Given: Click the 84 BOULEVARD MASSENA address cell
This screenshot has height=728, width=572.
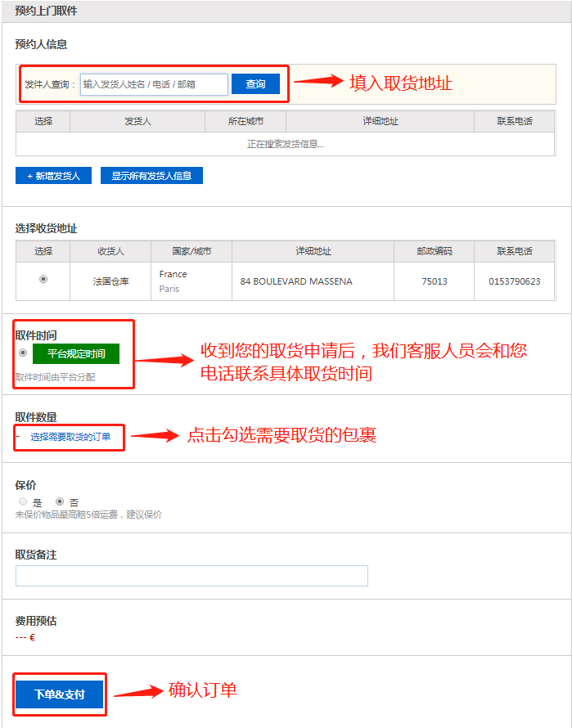Looking at the screenshot, I should 313,281.
